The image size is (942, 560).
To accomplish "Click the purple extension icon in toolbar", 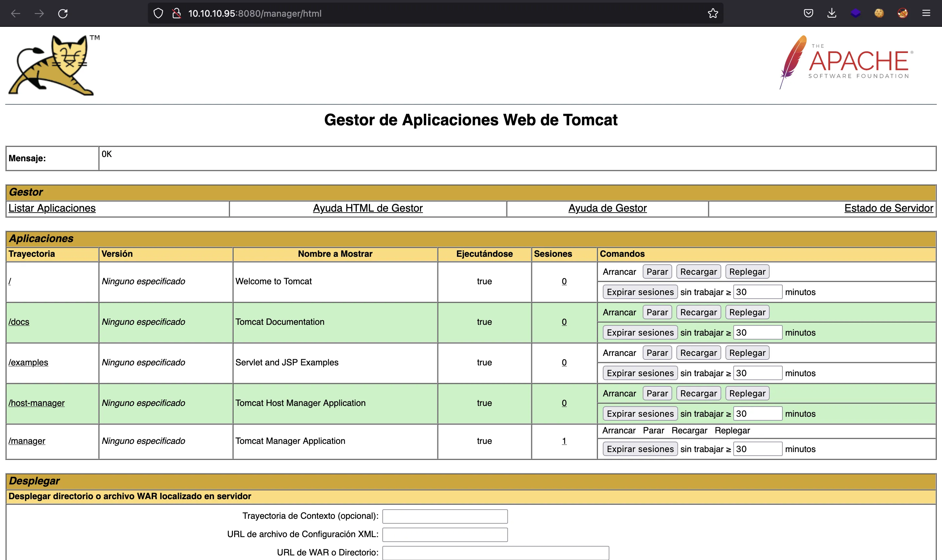I will click(856, 14).
